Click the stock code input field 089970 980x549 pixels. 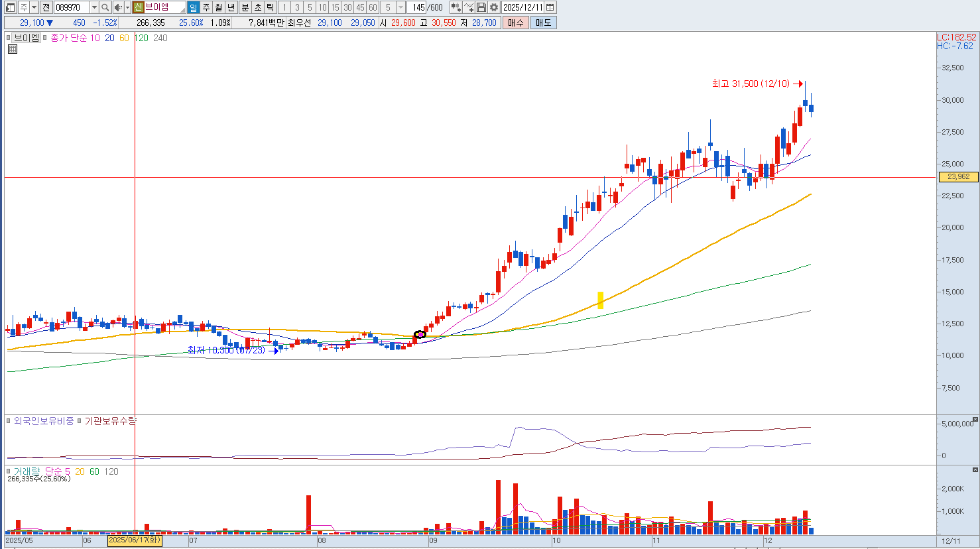click(x=72, y=7)
